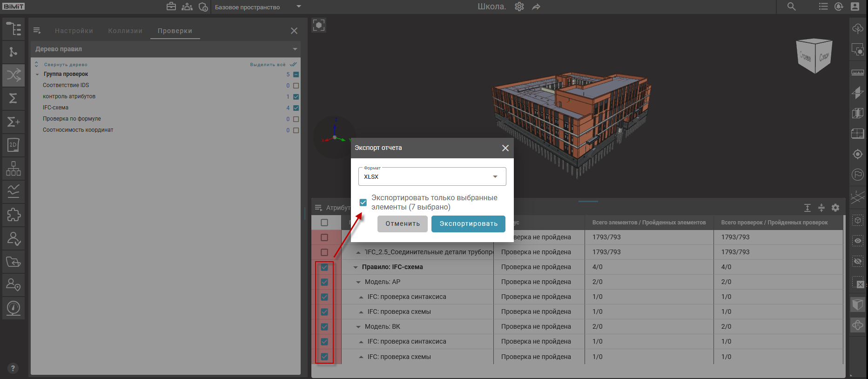Screen dimensions: 868x379
Task: Open project settings gear next to Школа
Action: 519,7
